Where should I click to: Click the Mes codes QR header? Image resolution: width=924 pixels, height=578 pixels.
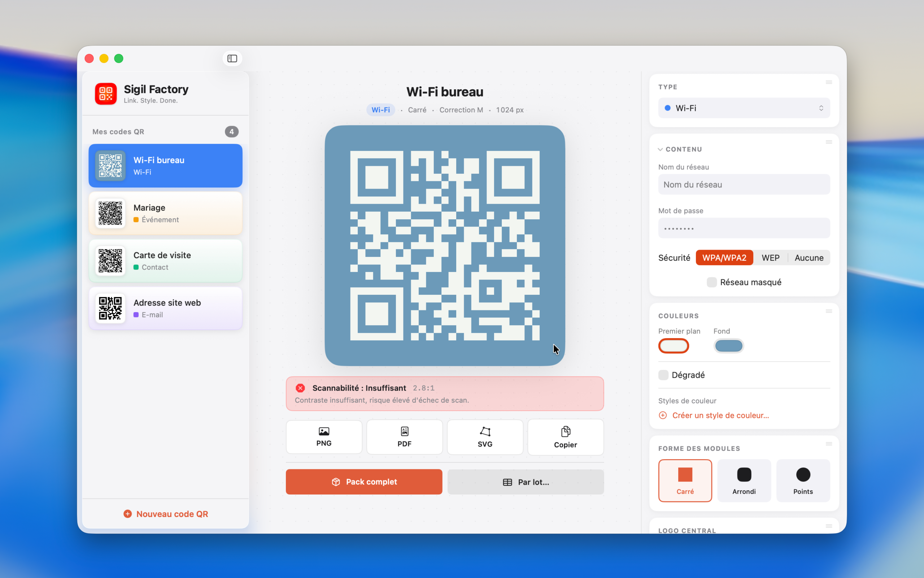point(118,131)
